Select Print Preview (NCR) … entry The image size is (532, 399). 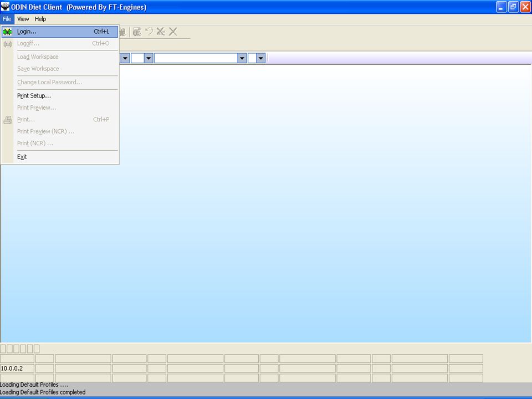60,131
